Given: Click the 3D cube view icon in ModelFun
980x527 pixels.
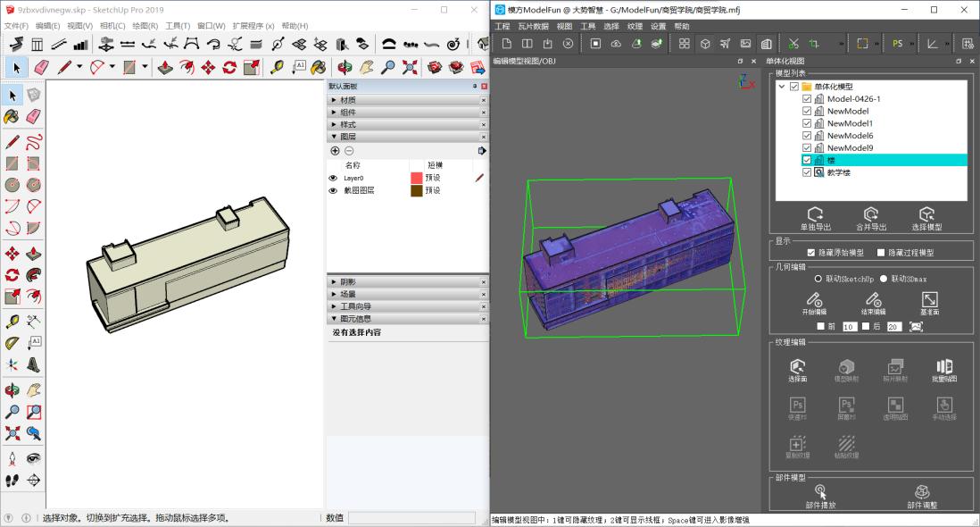Looking at the screenshot, I should (705, 44).
